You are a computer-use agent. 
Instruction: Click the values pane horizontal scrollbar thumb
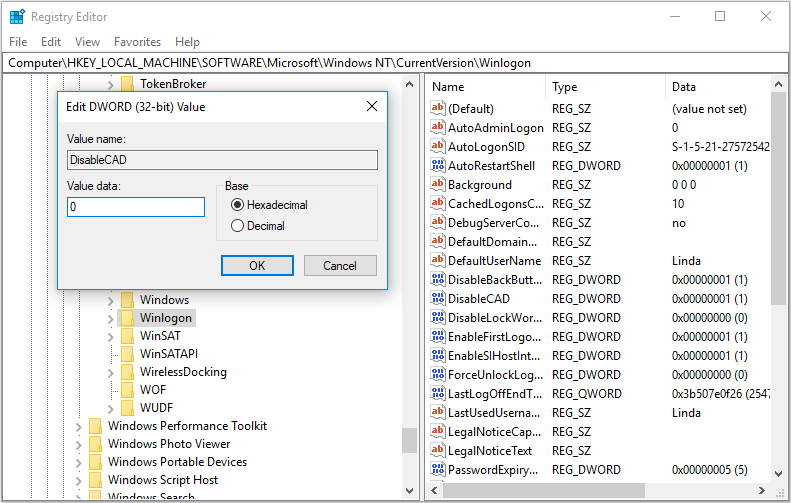[x=544, y=490]
